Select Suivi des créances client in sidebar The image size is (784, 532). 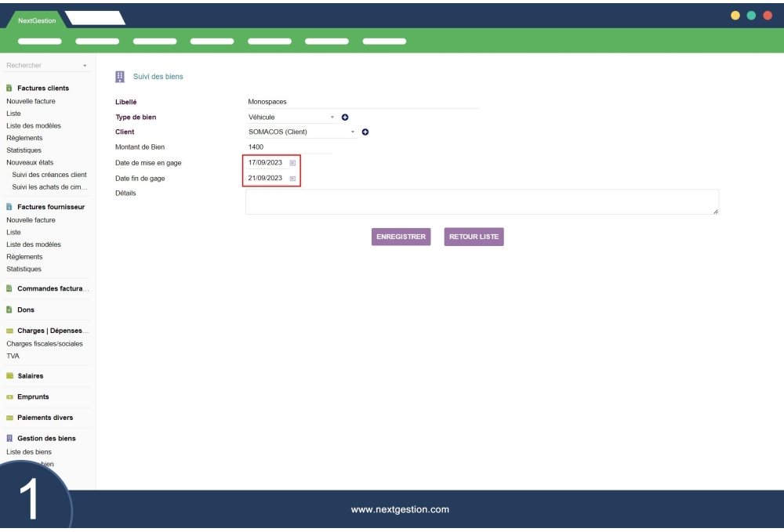50,174
